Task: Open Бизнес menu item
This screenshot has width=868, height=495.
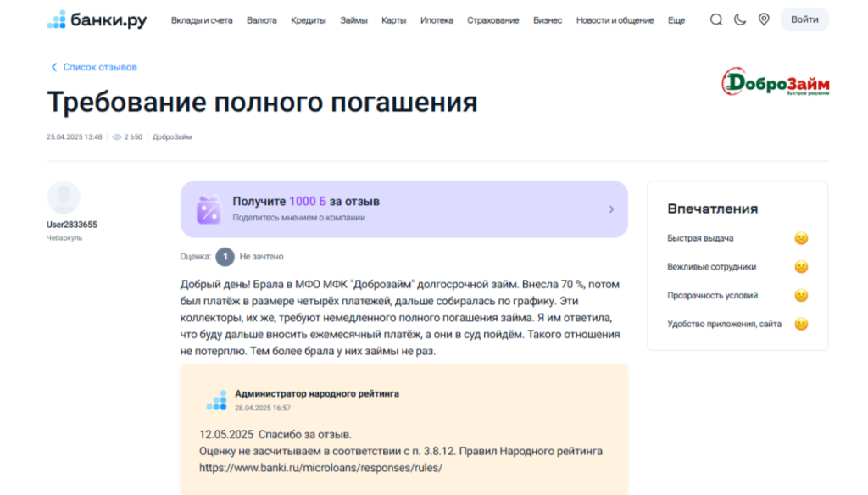Action: 548,20
